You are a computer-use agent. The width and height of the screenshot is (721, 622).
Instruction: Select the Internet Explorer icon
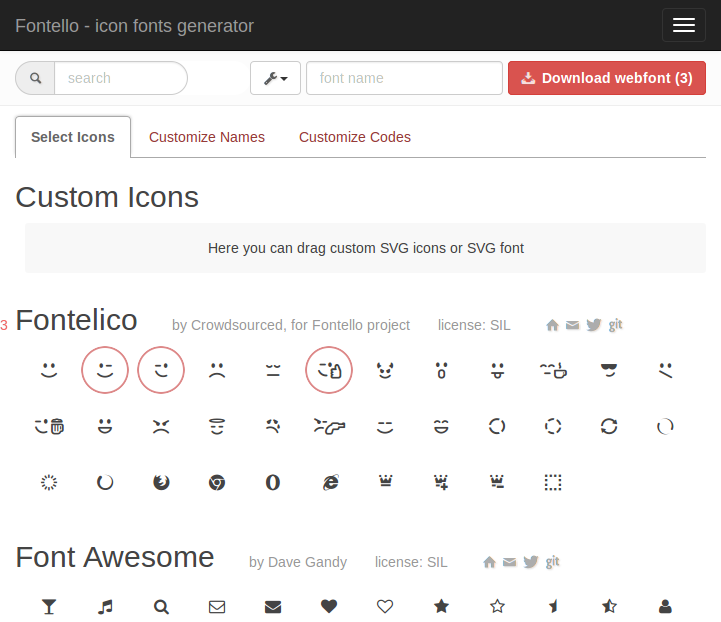(x=330, y=482)
